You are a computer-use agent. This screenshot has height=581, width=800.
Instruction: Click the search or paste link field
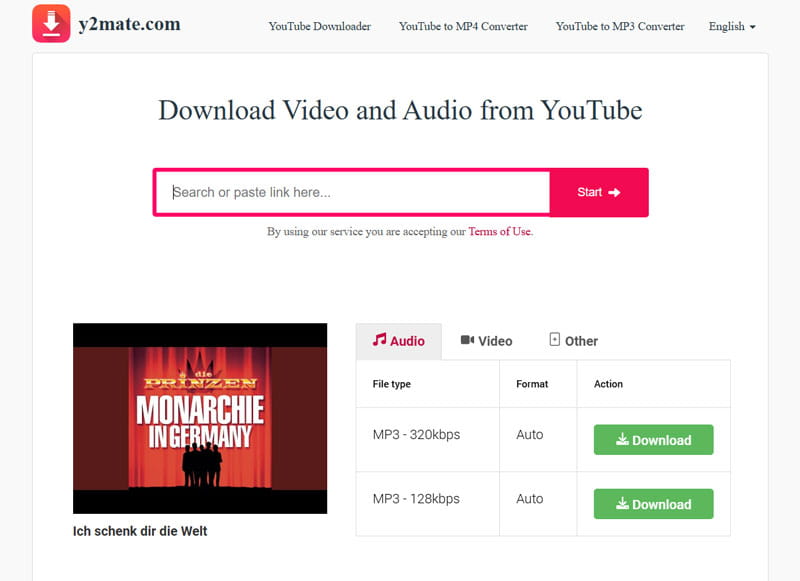(350, 192)
